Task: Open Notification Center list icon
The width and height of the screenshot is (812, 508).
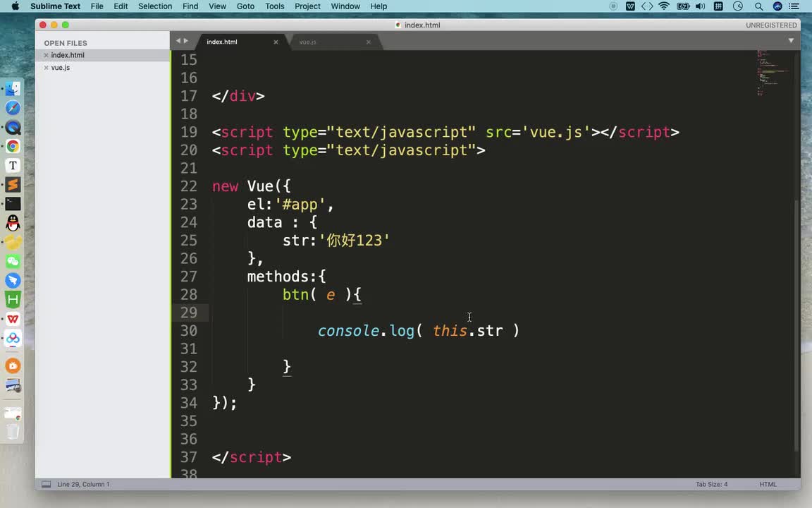Action: pos(794,6)
